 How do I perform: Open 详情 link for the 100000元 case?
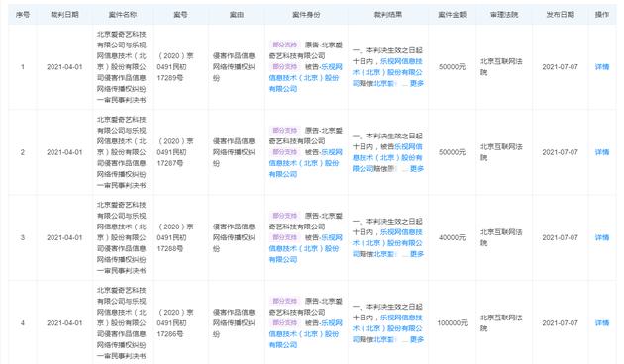pyautogui.click(x=602, y=323)
